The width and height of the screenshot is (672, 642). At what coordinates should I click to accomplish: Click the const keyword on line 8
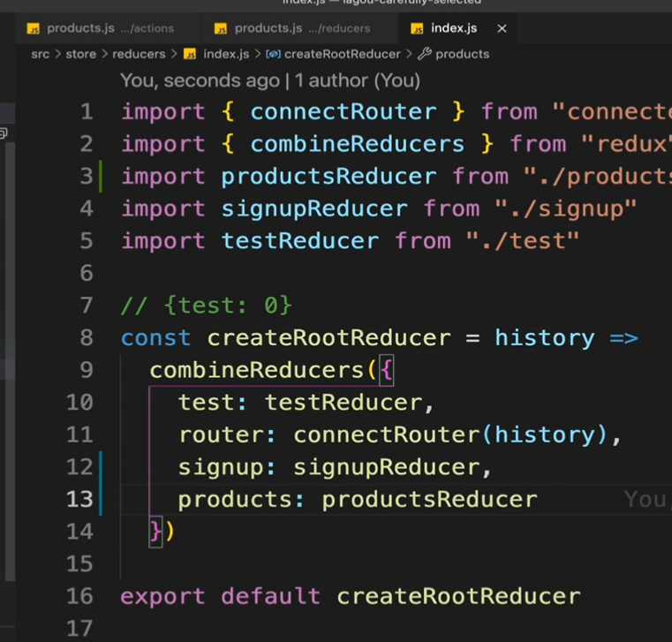point(155,337)
